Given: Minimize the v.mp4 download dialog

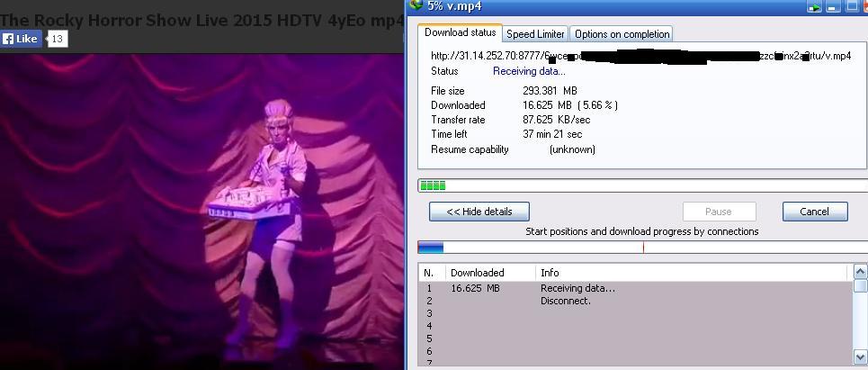Looking at the screenshot, I should [833, 6].
